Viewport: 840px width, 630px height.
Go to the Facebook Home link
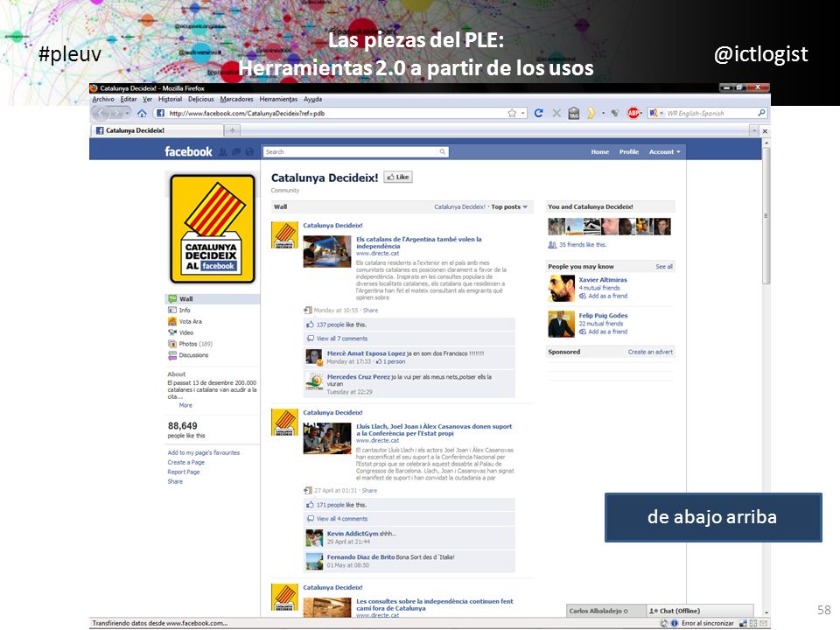click(x=600, y=152)
